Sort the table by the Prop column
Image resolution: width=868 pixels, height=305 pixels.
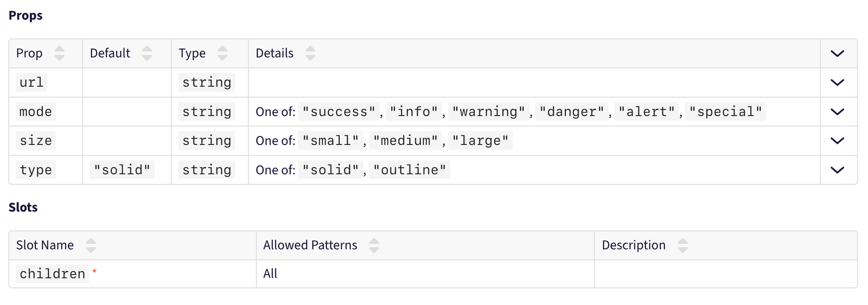coord(60,53)
